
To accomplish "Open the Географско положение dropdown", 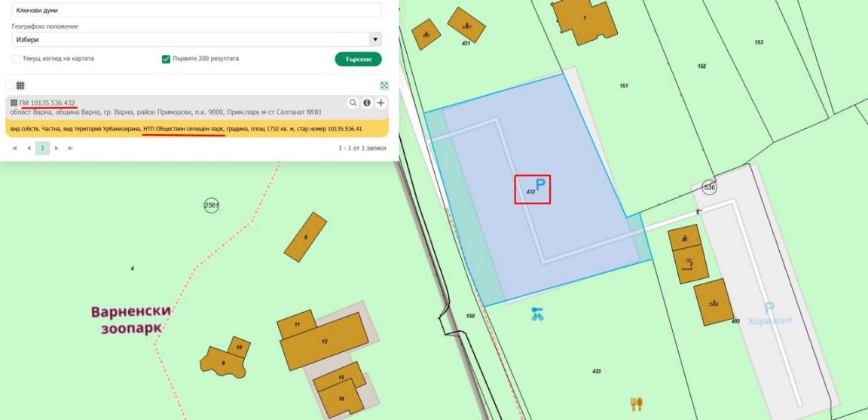I will point(196,39).
